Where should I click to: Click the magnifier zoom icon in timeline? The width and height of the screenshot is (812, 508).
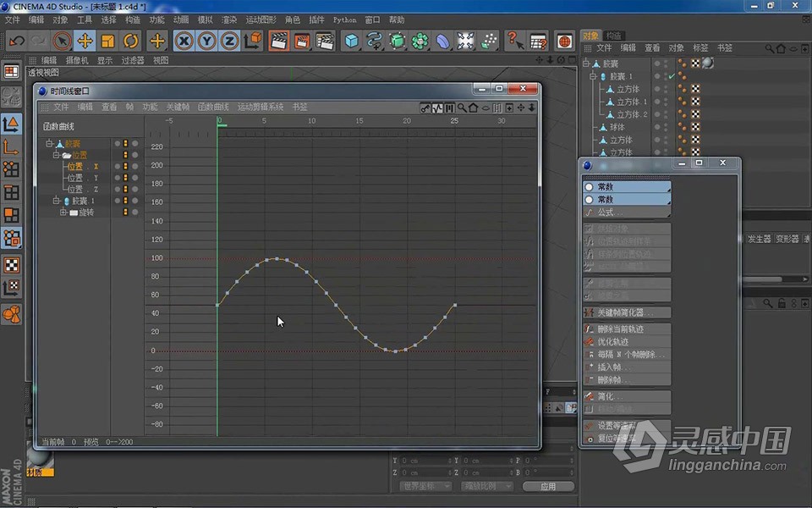tap(462, 108)
